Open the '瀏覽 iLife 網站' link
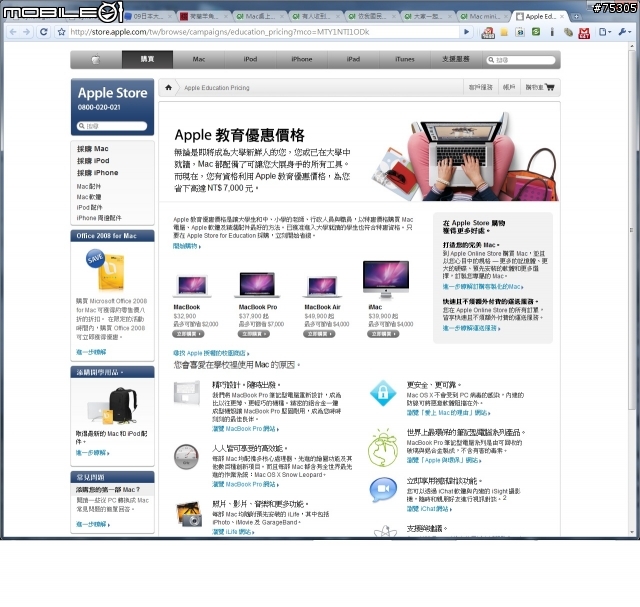640x607 pixels. tap(233, 532)
